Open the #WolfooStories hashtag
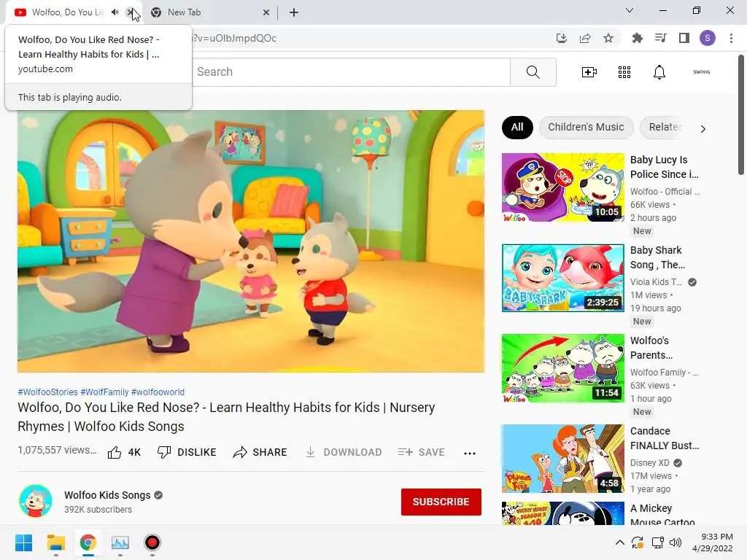 [x=47, y=392]
